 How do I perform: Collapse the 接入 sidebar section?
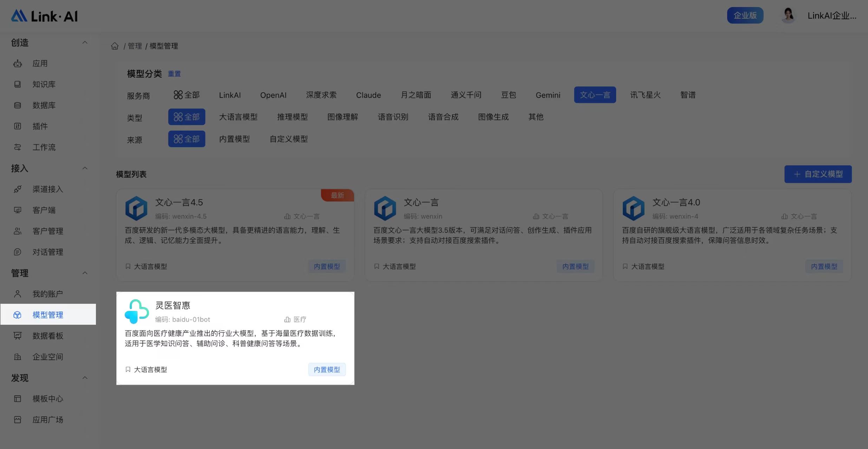pos(85,168)
